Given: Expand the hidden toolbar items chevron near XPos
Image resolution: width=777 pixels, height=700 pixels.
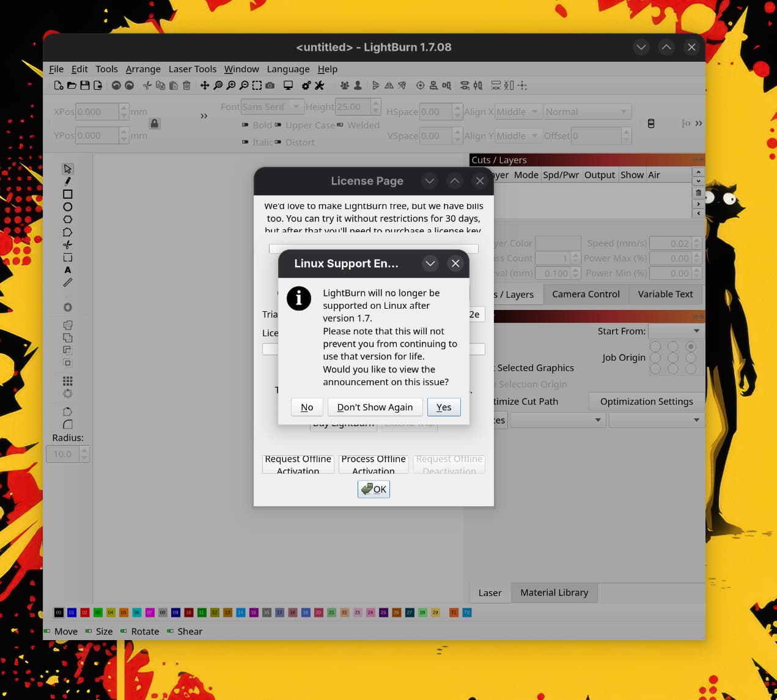Looking at the screenshot, I should (x=204, y=116).
